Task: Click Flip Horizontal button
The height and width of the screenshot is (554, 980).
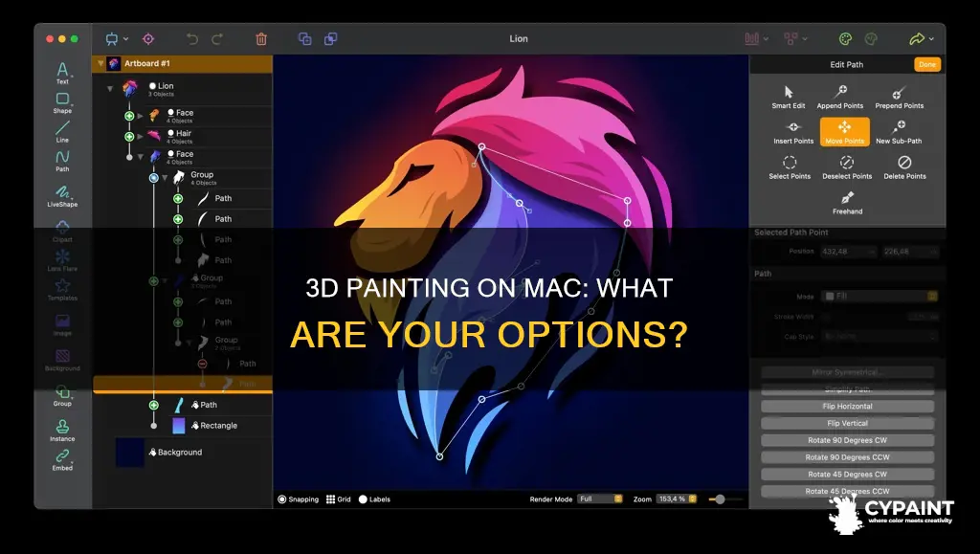Action: pos(847,406)
